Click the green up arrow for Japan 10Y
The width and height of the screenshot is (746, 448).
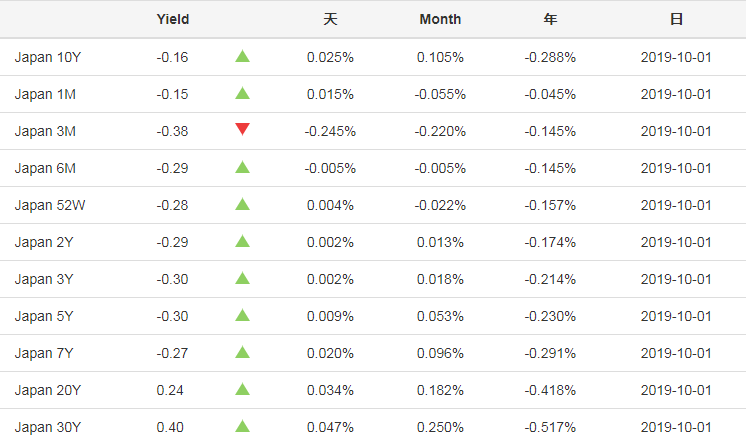(x=242, y=57)
